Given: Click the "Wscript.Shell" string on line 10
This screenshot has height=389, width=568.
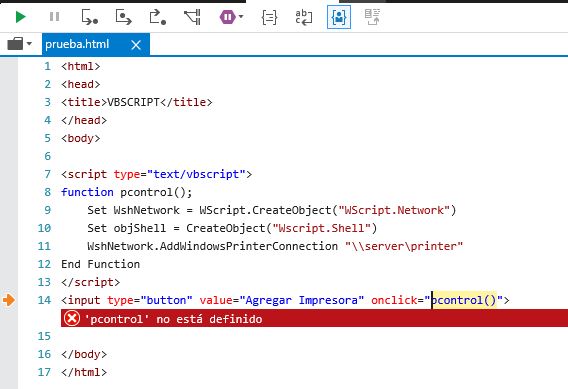Looking at the screenshot, I should 322,228.
